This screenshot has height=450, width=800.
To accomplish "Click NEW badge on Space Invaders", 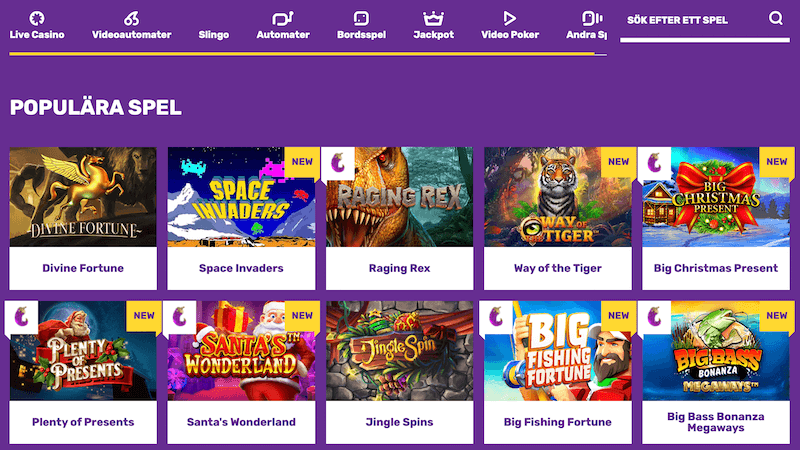I will pyautogui.click(x=302, y=162).
